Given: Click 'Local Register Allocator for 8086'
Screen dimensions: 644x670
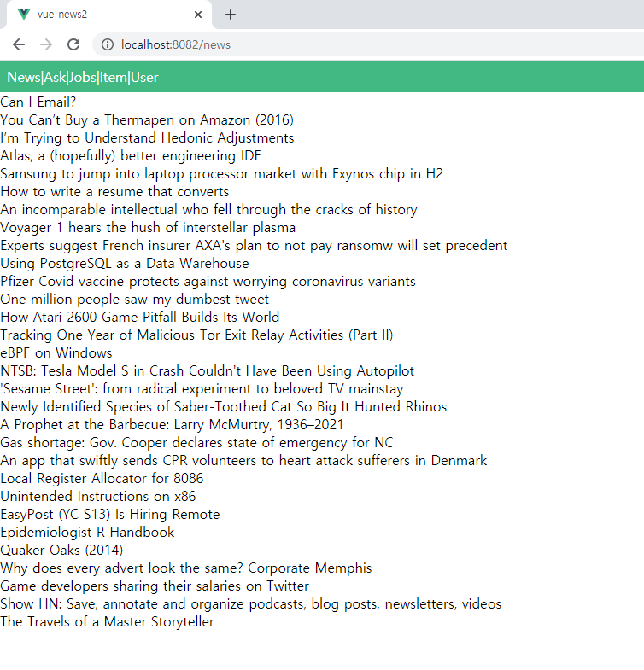Looking at the screenshot, I should 102,479.
